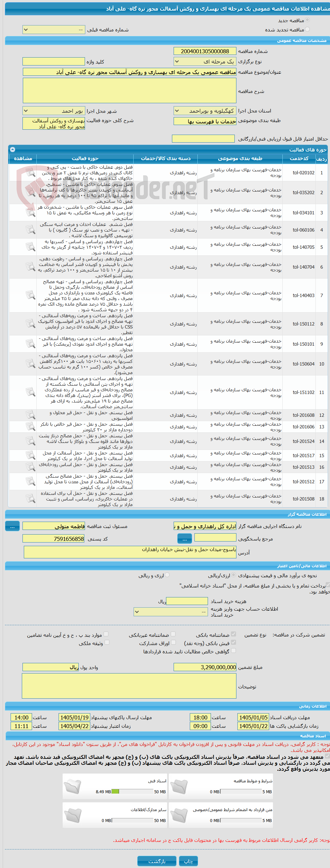This screenshot has height=868, width=330.
Task: Open view icon for row tol-201508
Action: tap(30, 499)
